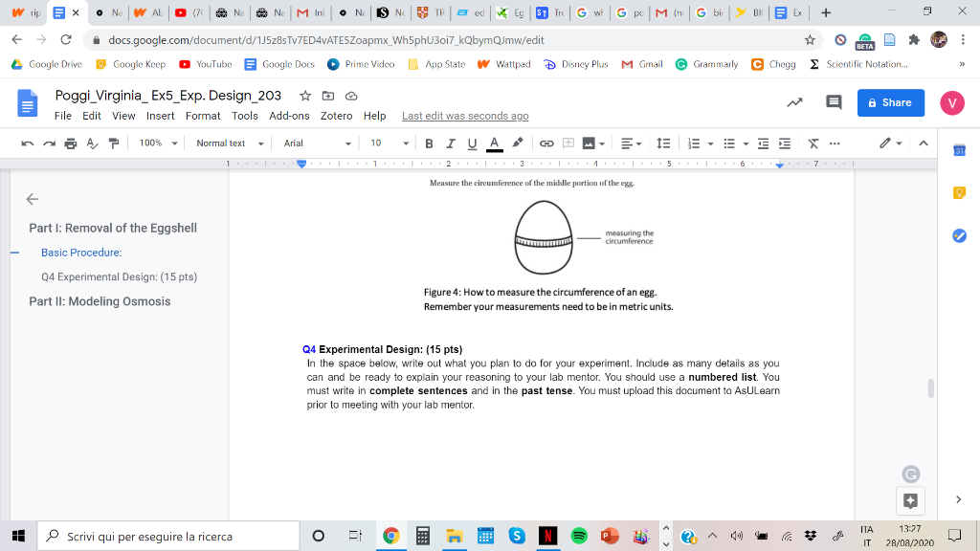Open the Add-ons menu

pos(289,116)
